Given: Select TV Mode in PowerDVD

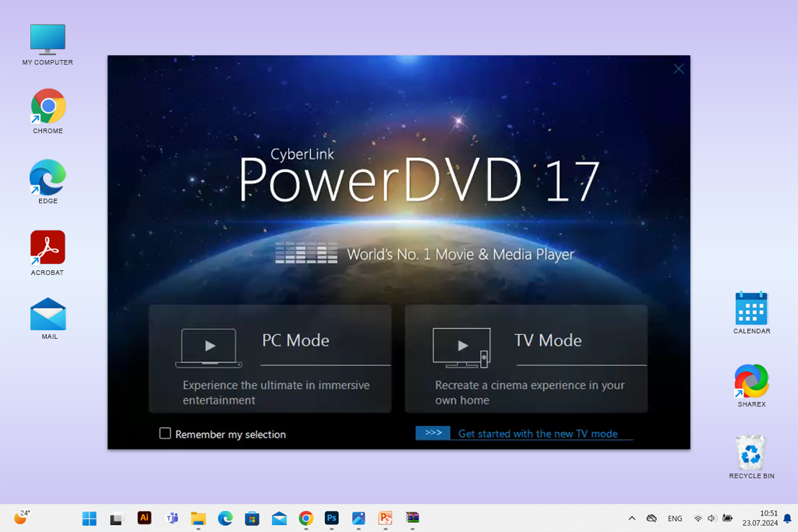Looking at the screenshot, I should [x=526, y=358].
